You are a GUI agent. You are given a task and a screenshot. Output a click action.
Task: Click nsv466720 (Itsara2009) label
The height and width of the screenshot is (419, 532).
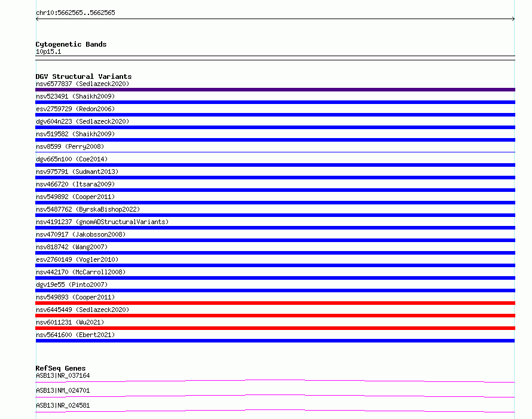pyautogui.click(x=75, y=184)
